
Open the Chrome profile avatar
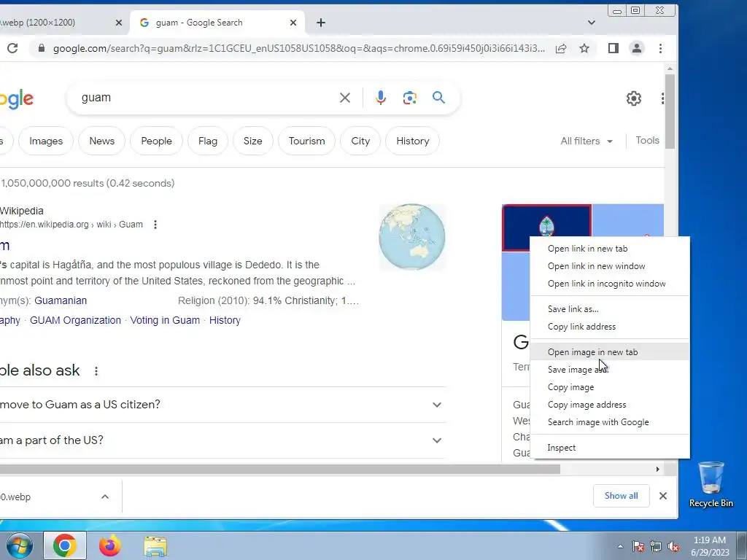(636, 48)
